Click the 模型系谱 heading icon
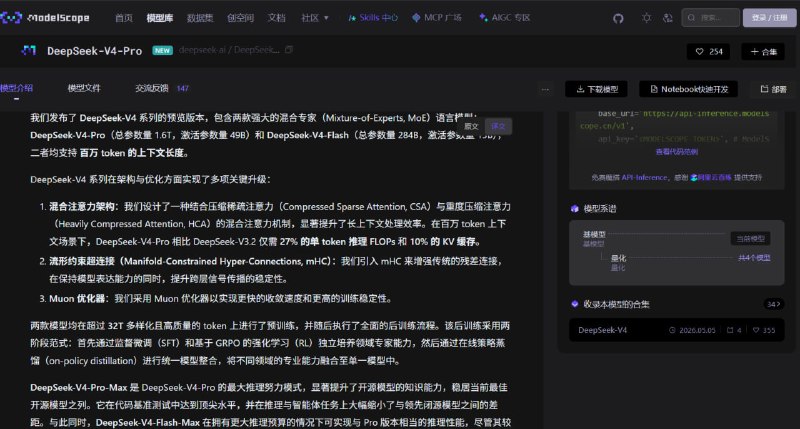800x429 pixels. (x=575, y=209)
